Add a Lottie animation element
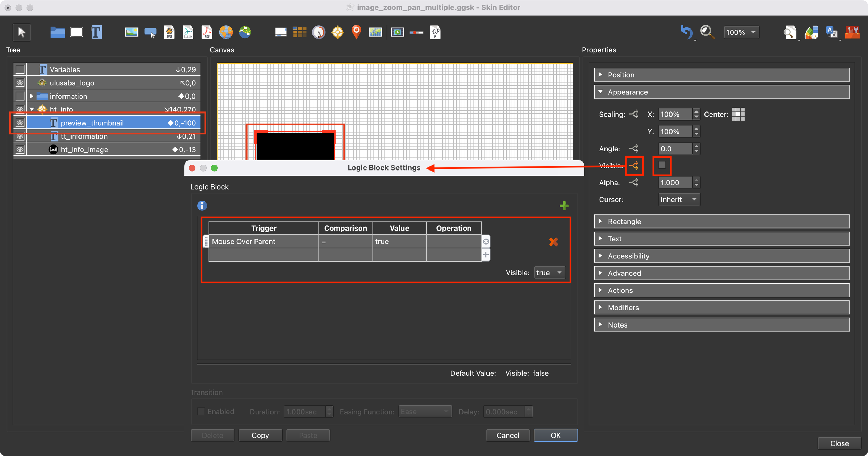The width and height of the screenshot is (868, 456). 188,32
